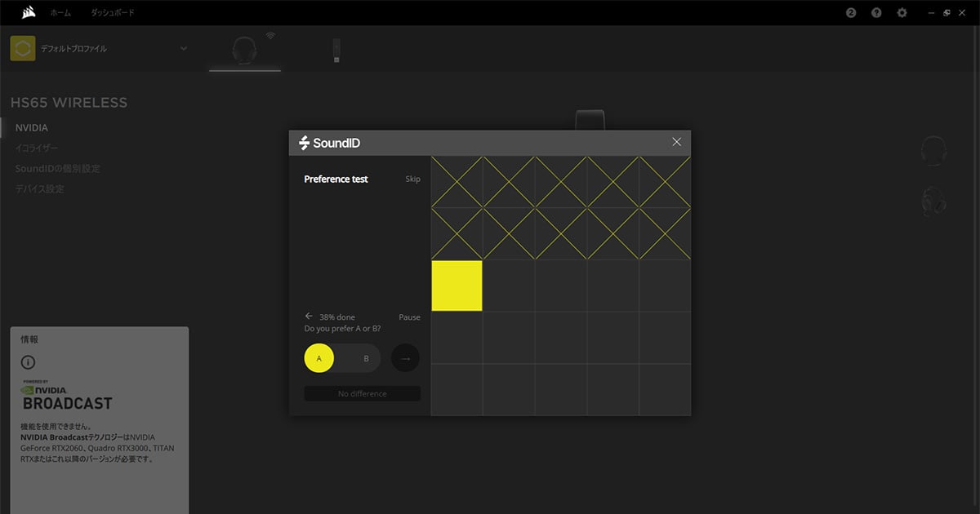Click the デフォルトプロファイル name
The width and height of the screenshot is (980, 514).
(x=73, y=48)
